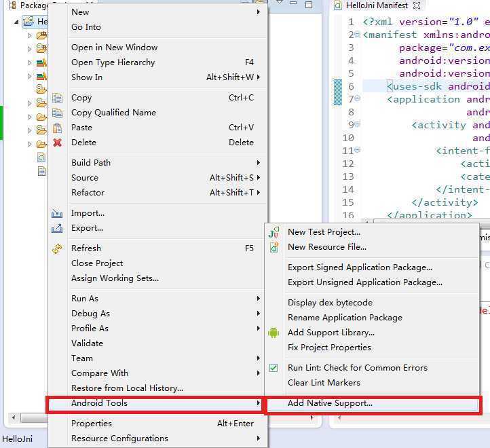The image size is (490, 448).
Task: Click the Import icon
Action: 57,213
